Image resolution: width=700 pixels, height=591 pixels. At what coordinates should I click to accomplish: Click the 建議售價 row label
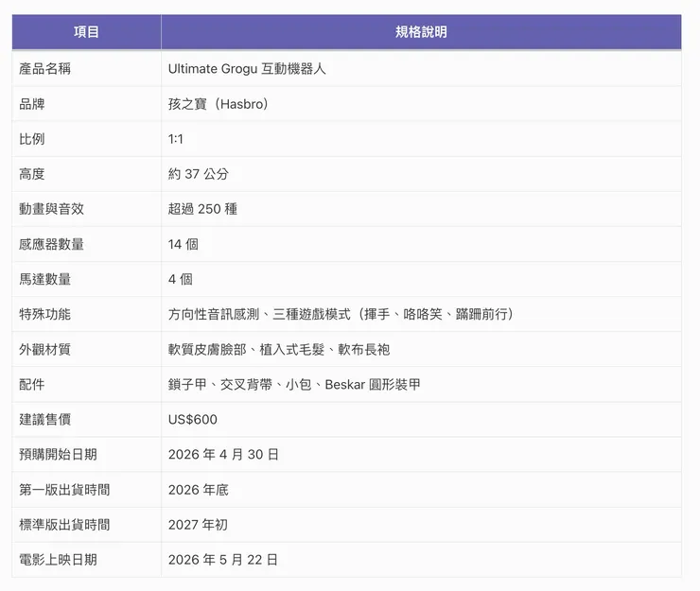point(44,420)
